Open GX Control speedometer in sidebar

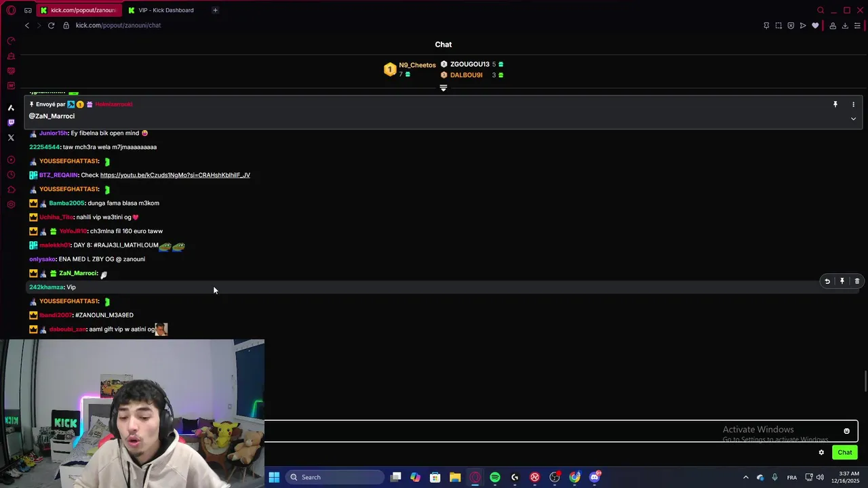pos(11,41)
